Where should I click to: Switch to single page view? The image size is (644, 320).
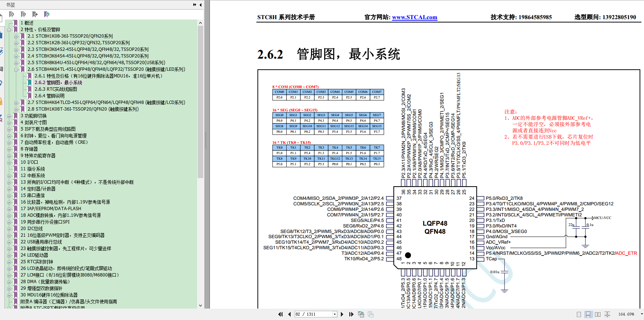click(579, 314)
